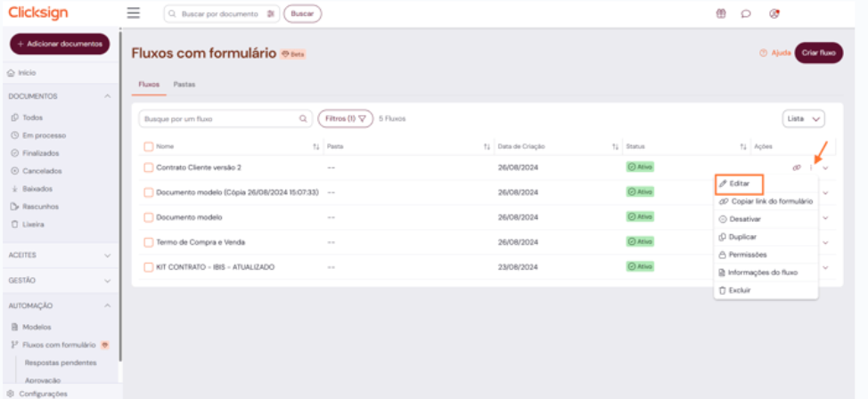
Task: Open the Lista view dropdown
Action: point(803,118)
